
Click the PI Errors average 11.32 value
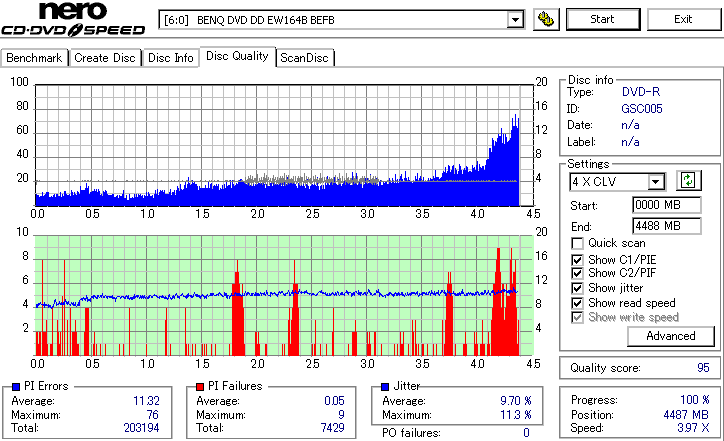coord(146,401)
